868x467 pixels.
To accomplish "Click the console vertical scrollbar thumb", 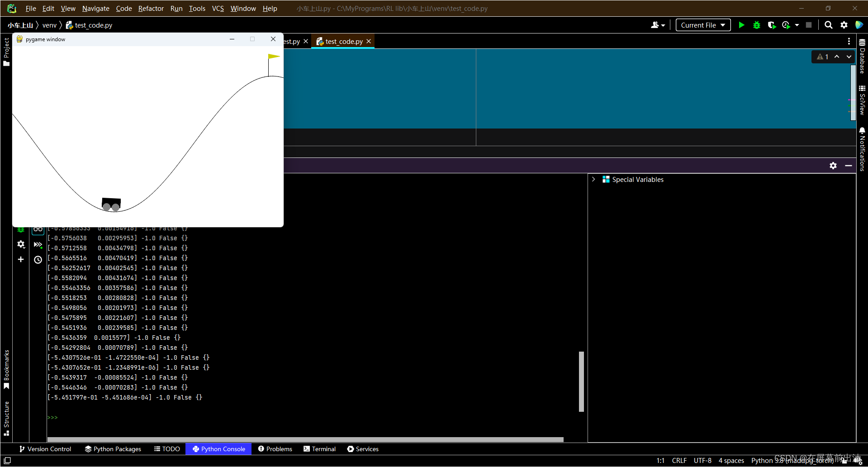I will pos(581,381).
